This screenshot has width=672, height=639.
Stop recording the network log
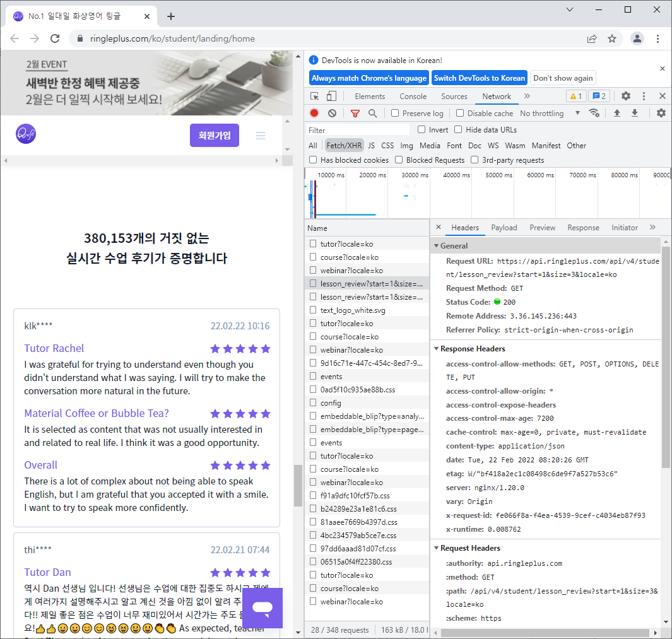(x=314, y=113)
